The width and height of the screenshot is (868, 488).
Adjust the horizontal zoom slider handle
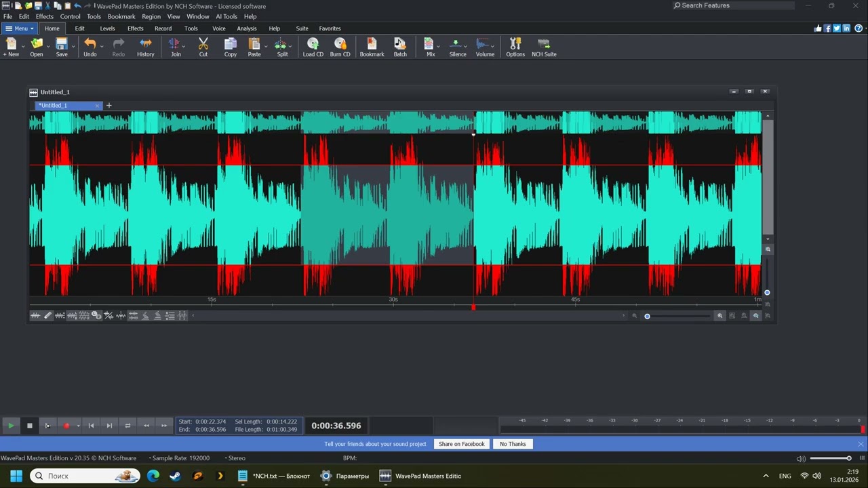[647, 317]
